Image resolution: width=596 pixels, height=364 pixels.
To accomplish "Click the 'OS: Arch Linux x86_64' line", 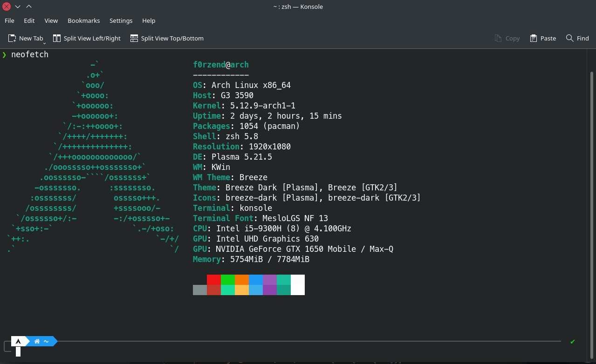I will point(242,85).
